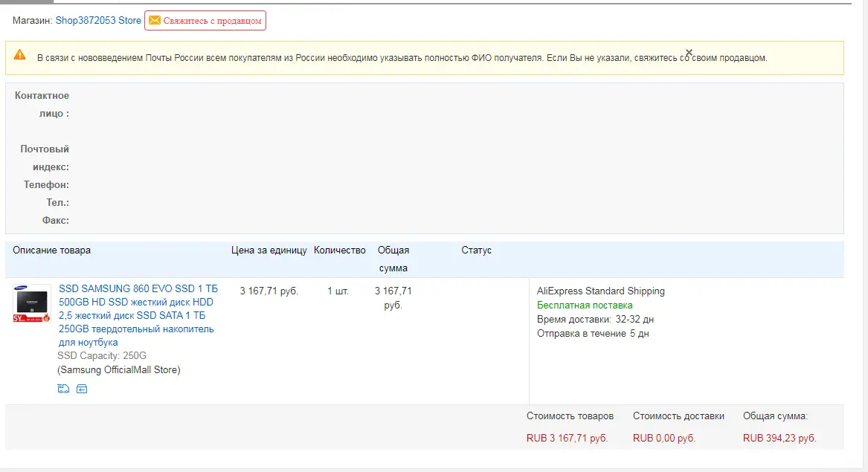This screenshot has height=472, width=868.
Task: Close the Russian Post notification banner
Action: pos(689,53)
